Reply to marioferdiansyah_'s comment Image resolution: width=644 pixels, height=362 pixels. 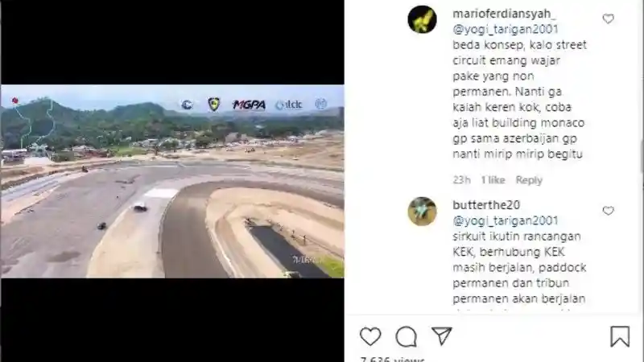click(529, 179)
